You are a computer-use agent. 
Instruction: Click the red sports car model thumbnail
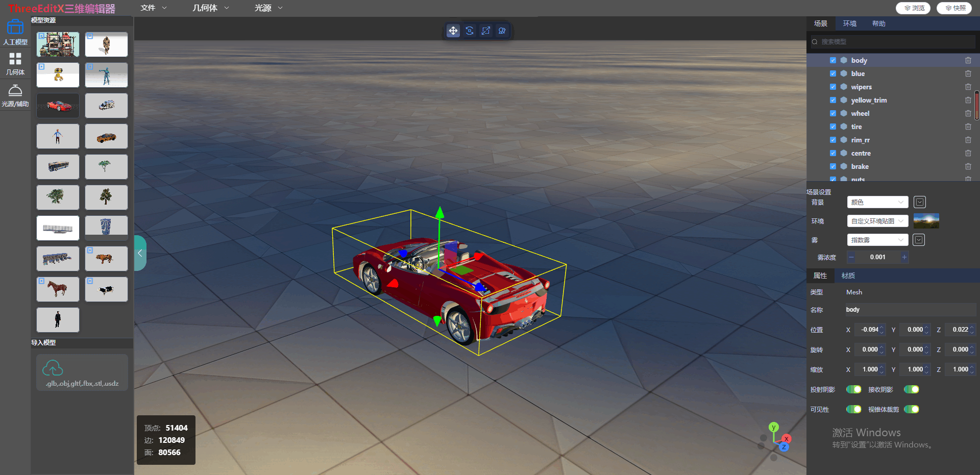[58, 106]
